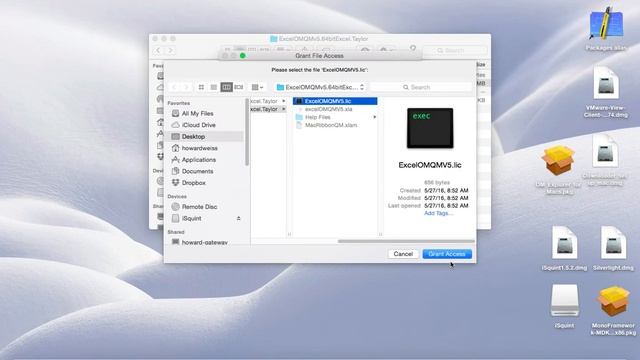This screenshot has width=640, height=360.
Task: Open howardweiss home folder
Action: pos(199,148)
